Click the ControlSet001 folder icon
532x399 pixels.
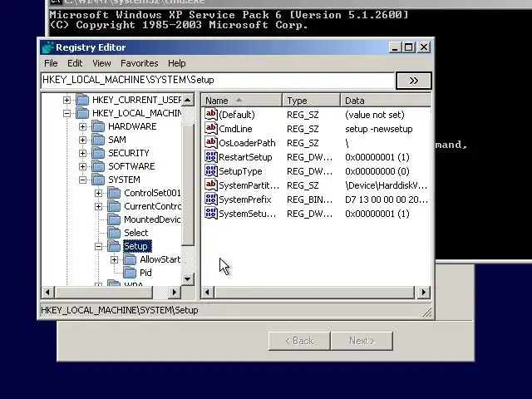pyautogui.click(x=115, y=193)
